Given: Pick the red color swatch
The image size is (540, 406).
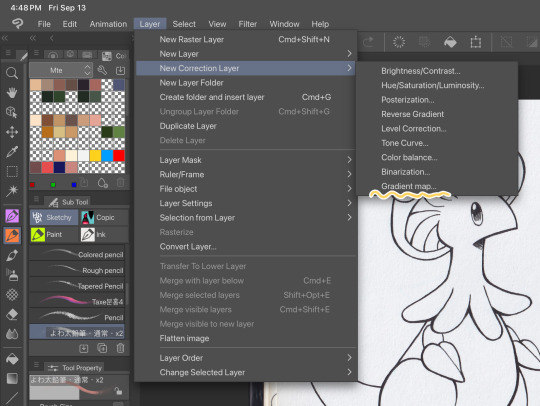Looking at the screenshot, I should click(119, 156).
